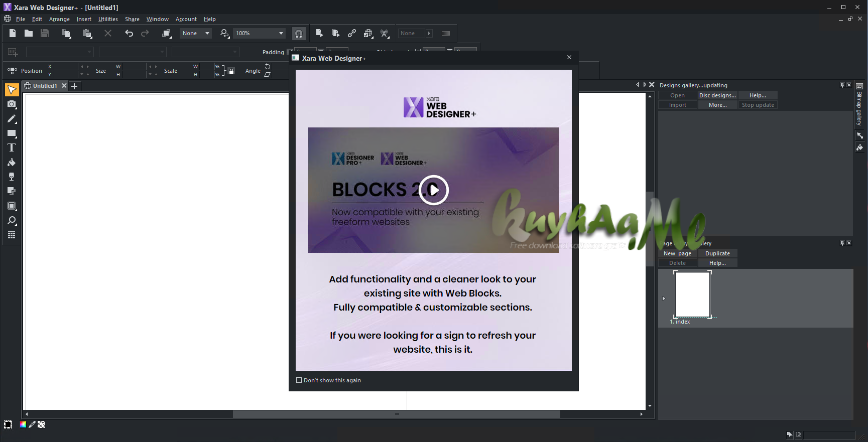Open the color editor rainbow swatch
The image size is (868, 442).
tap(23, 424)
